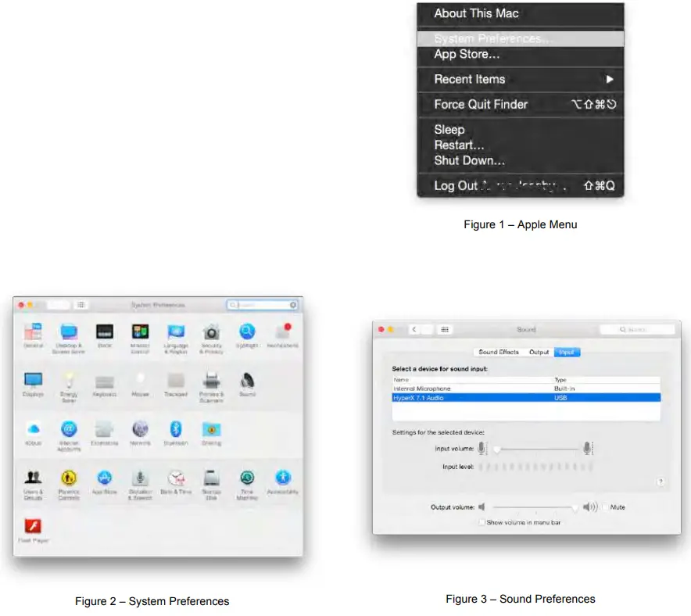The height and width of the screenshot is (616, 691).
Task: Click the search field in System Preferences
Action: click(263, 305)
